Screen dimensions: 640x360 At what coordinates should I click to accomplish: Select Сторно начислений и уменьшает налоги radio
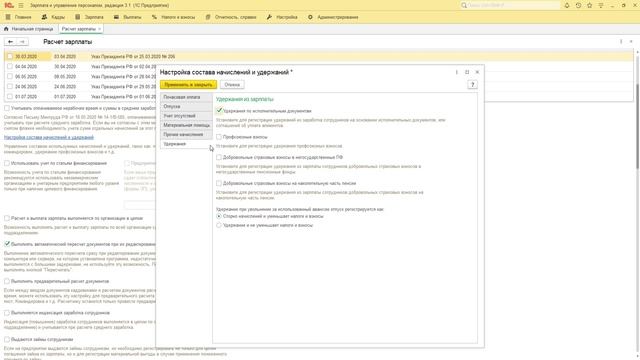[219, 216]
